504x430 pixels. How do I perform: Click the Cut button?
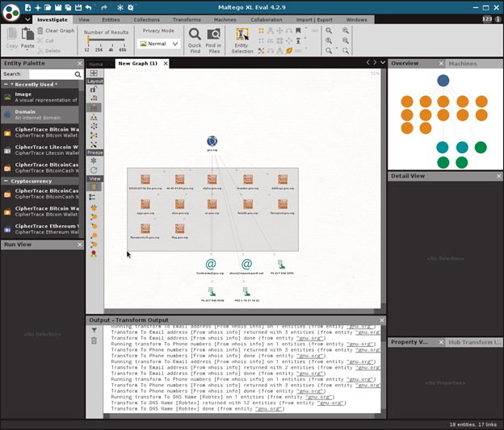point(45,41)
